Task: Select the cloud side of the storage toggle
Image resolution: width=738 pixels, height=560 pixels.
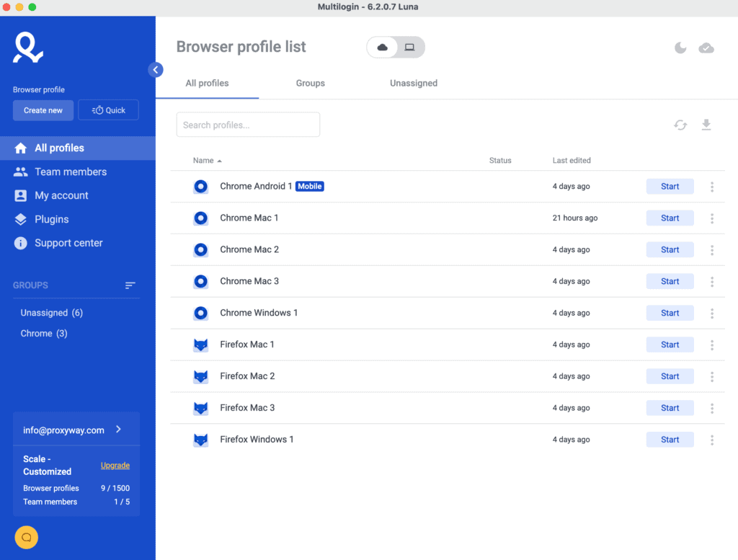Action: 383,46
